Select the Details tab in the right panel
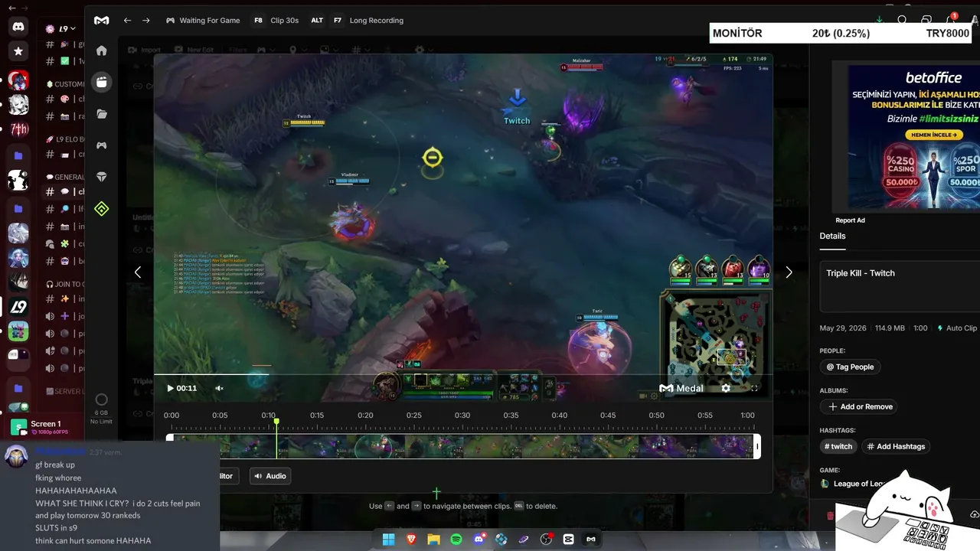 point(832,236)
